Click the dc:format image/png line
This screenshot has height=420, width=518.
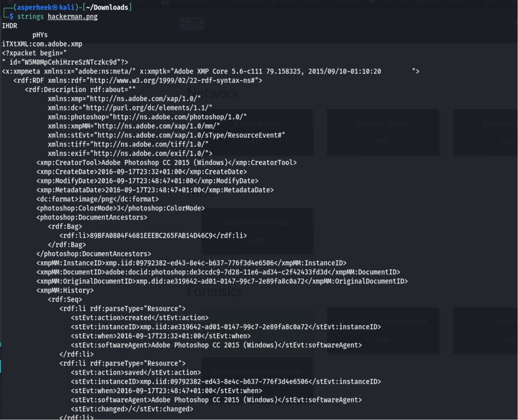tap(97, 199)
